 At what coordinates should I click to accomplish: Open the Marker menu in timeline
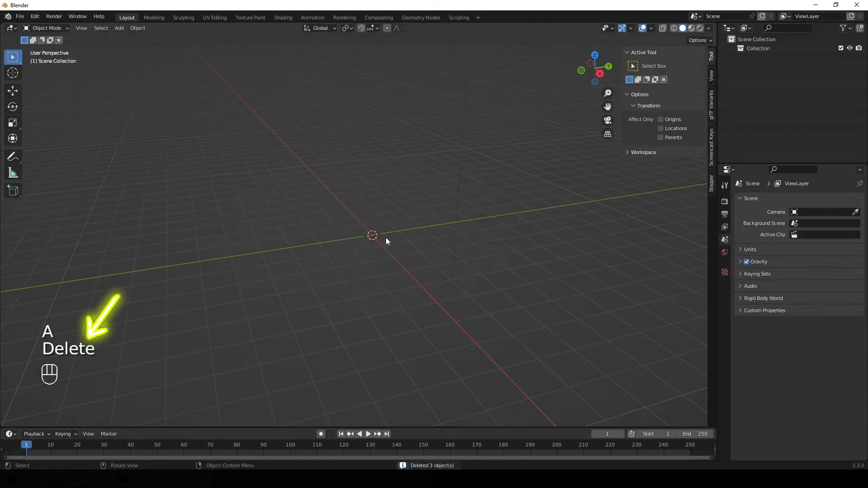(108, 434)
